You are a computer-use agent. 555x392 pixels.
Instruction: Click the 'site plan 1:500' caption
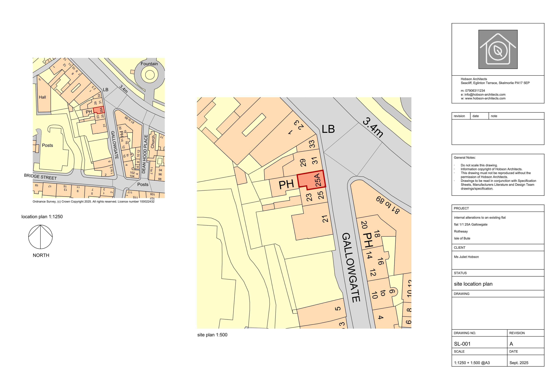point(212,335)
